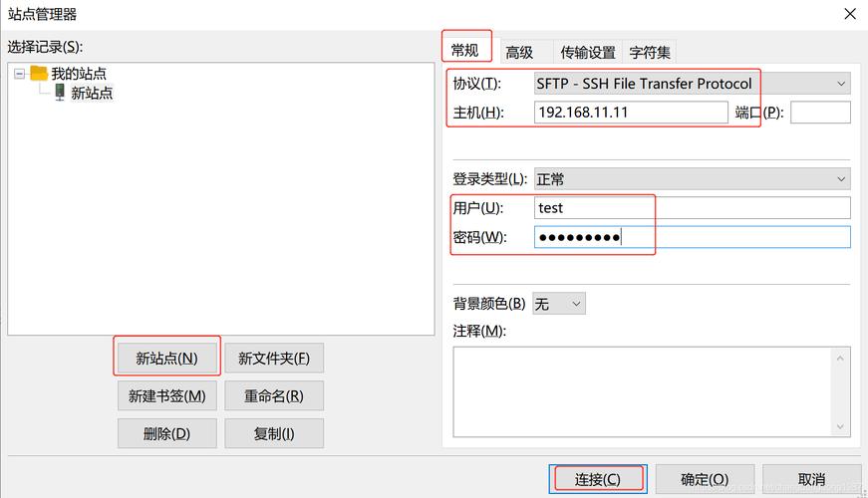Click the 选择记录(S): label
868x498 pixels.
coord(45,47)
